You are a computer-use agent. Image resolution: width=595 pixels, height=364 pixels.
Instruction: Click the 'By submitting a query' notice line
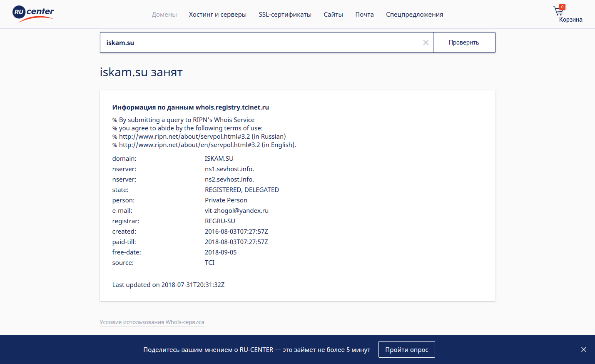click(x=183, y=120)
